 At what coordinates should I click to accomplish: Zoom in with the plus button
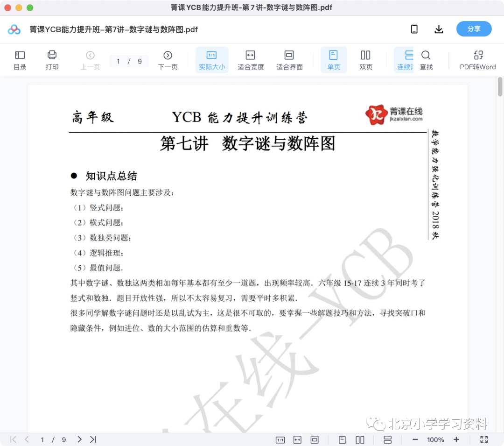tap(456, 439)
